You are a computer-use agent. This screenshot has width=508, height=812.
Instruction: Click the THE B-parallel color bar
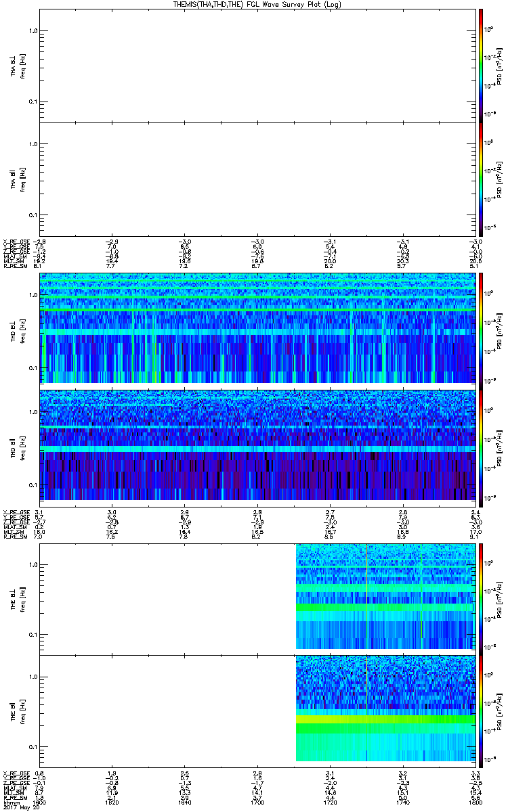point(481,710)
